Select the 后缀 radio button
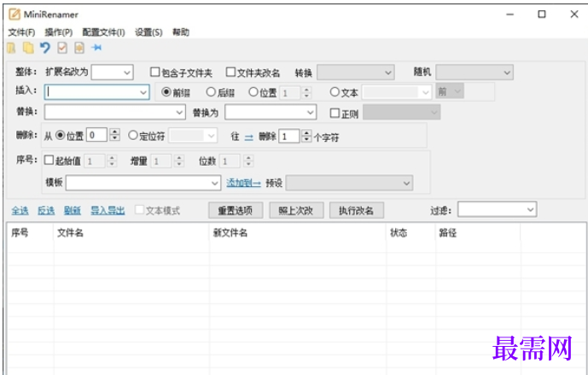 (x=211, y=91)
